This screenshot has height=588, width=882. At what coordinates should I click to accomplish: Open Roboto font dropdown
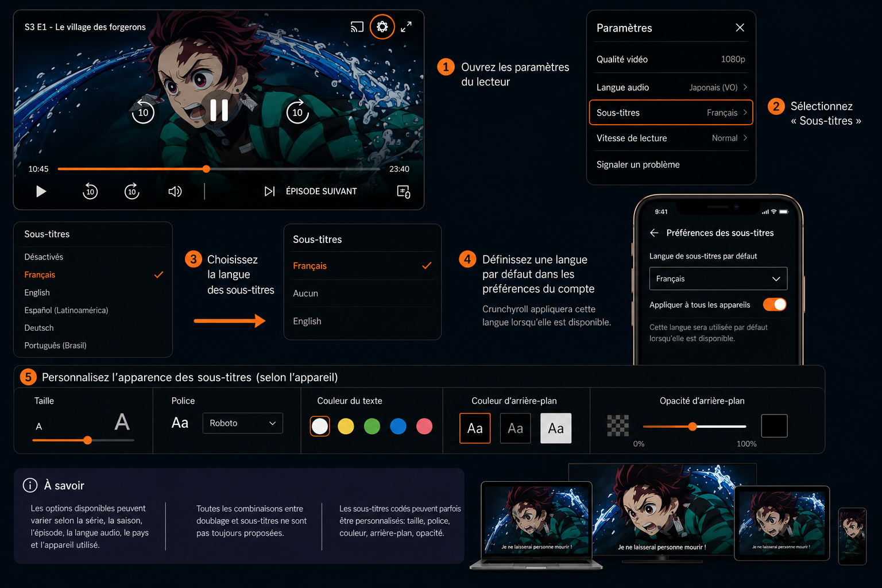click(x=242, y=423)
